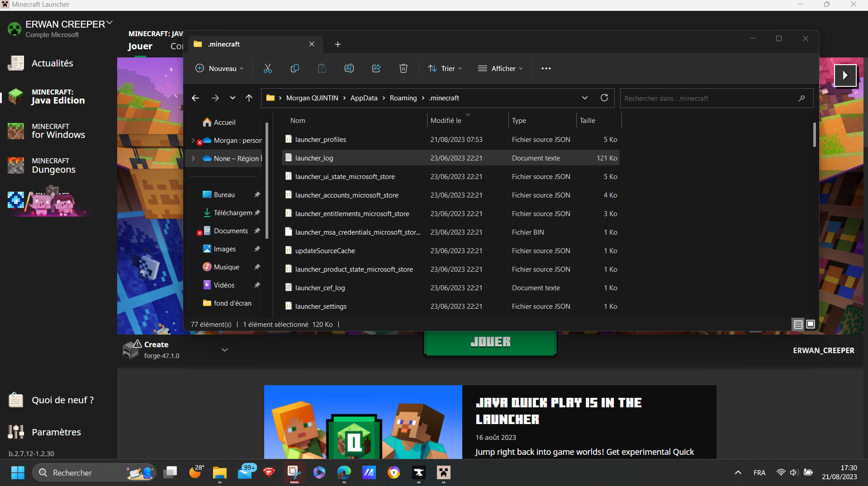This screenshot has height=486, width=868.
Task: Click the Share icon in Explorer toolbar
Action: 376,68
